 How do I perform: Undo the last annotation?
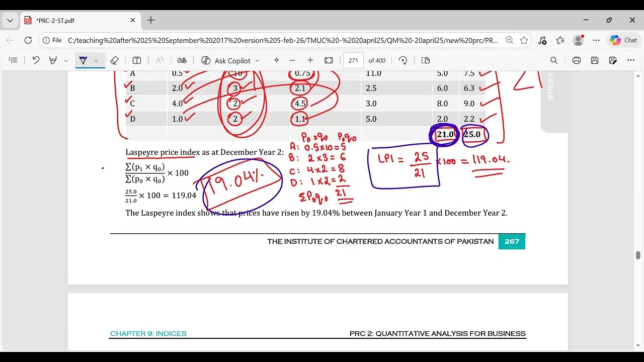(36, 60)
